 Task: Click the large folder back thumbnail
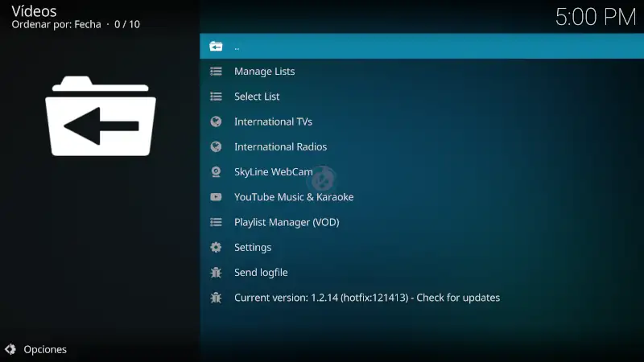tap(101, 116)
